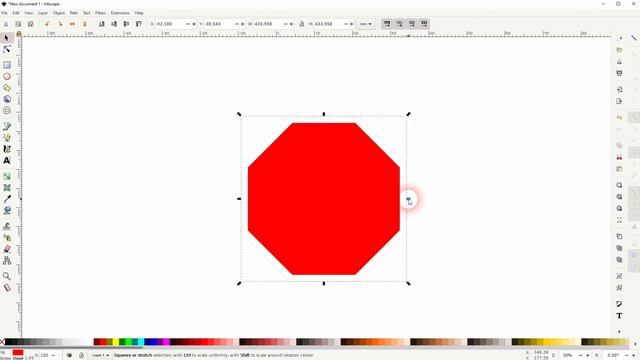Select the Selector arrow tool
This screenshot has height=360, width=640.
[7, 38]
